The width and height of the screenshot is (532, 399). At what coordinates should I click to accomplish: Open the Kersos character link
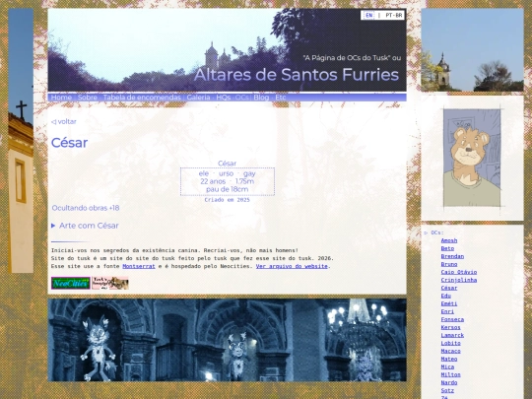pyautogui.click(x=451, y=327)
